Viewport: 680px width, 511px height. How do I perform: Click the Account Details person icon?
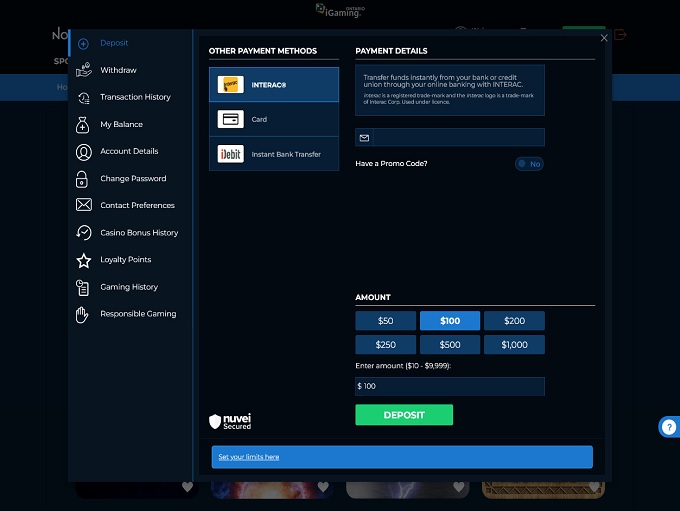[x=83, y=152]
